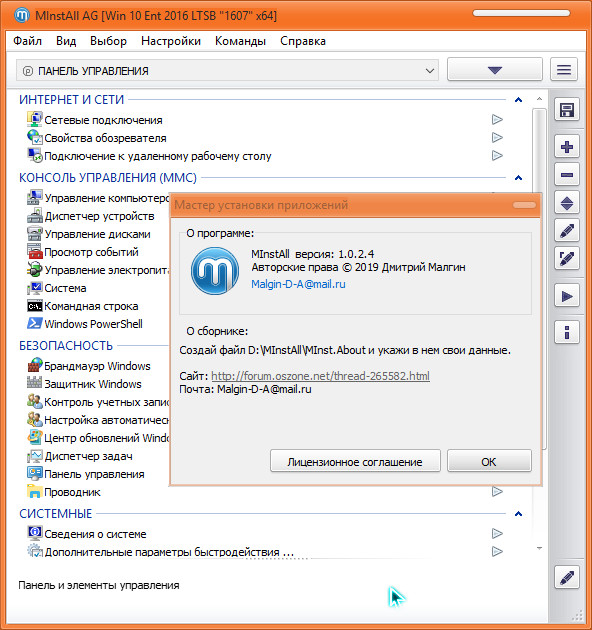Open the ПАНЕЛЬ УПРАВЛЕНИЯ dropdown

(227, 71)
